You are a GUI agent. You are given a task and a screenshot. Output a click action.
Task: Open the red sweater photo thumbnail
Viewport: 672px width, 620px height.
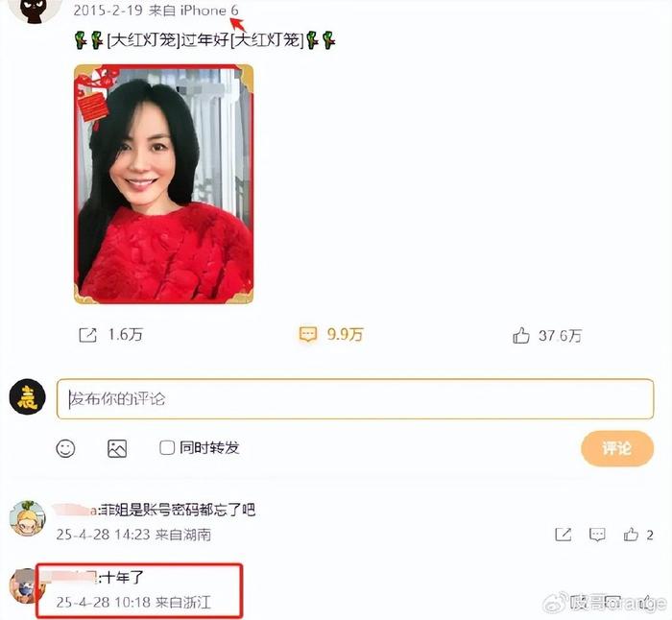[x=164, y=184]
